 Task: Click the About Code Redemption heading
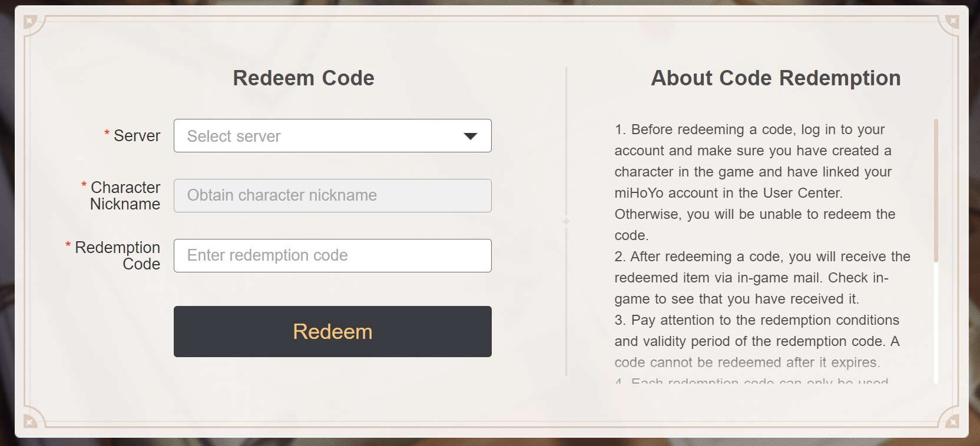tap(776, 78)
